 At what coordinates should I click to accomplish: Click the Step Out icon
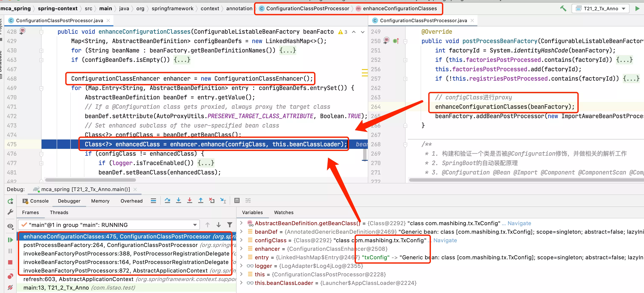pyautogui.click(x=201, y=201)
